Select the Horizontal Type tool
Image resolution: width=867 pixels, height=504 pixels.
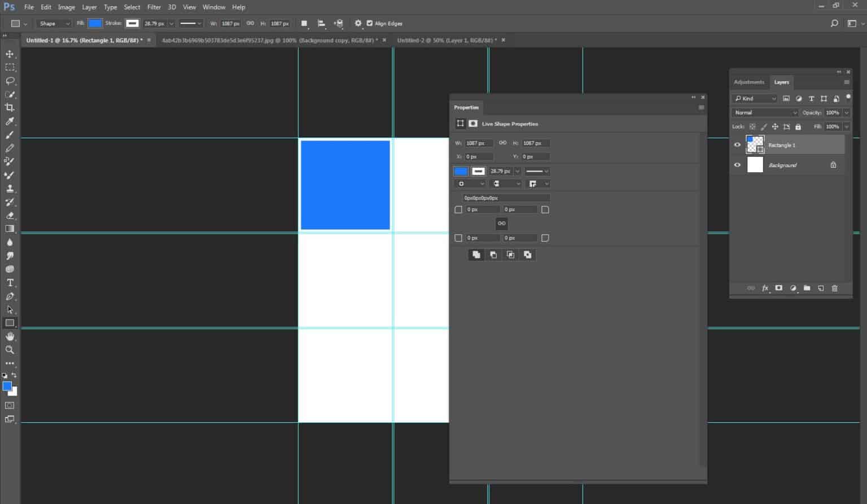point(10,283)
